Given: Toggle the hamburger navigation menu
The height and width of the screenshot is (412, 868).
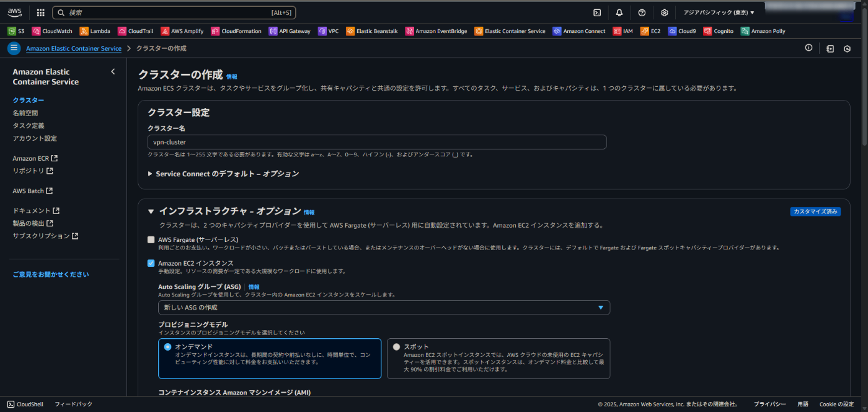Looking at the screenshot, I should click(14, 48).
